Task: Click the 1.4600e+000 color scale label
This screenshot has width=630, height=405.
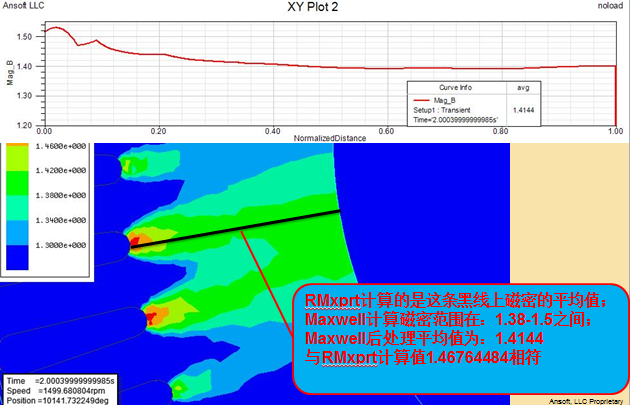Action: tap(61, 147)
